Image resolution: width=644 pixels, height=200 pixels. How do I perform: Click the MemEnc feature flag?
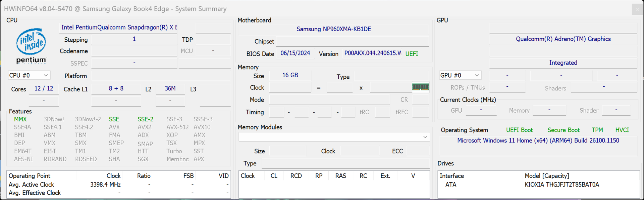tap(177, 159)
